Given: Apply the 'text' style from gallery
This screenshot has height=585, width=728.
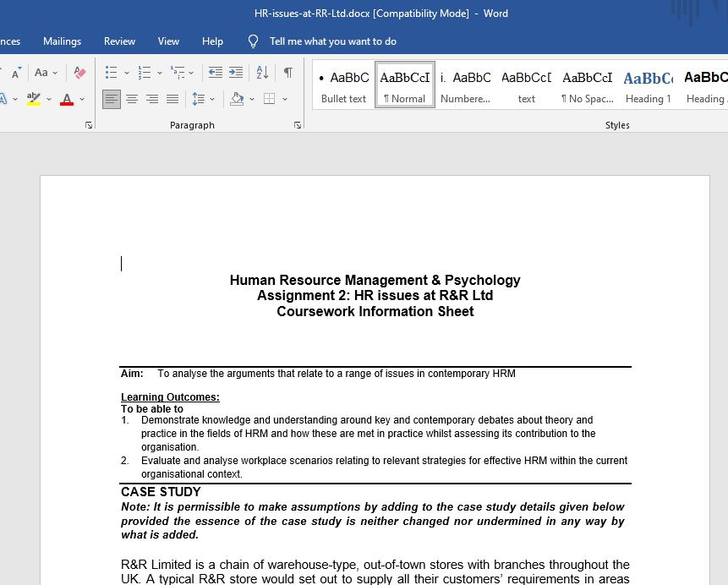Looking at the screenshot, I should pyautogui.click(x=527, y=85).
